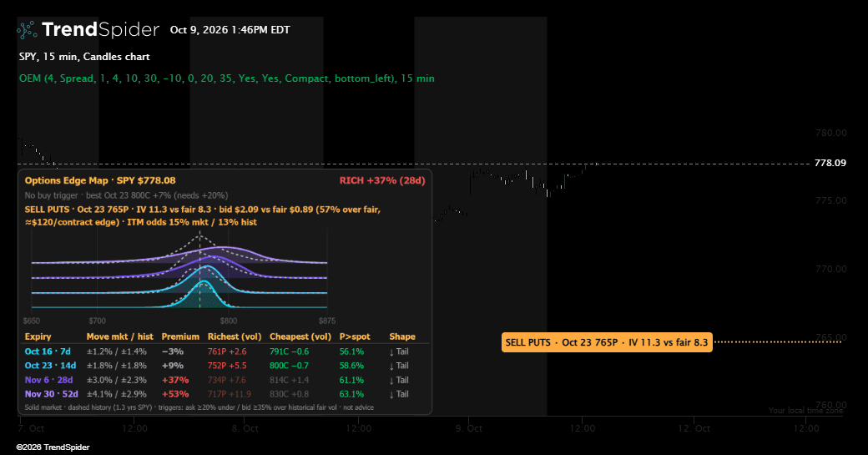Click the +53% premium value

[x=175, y=394]
